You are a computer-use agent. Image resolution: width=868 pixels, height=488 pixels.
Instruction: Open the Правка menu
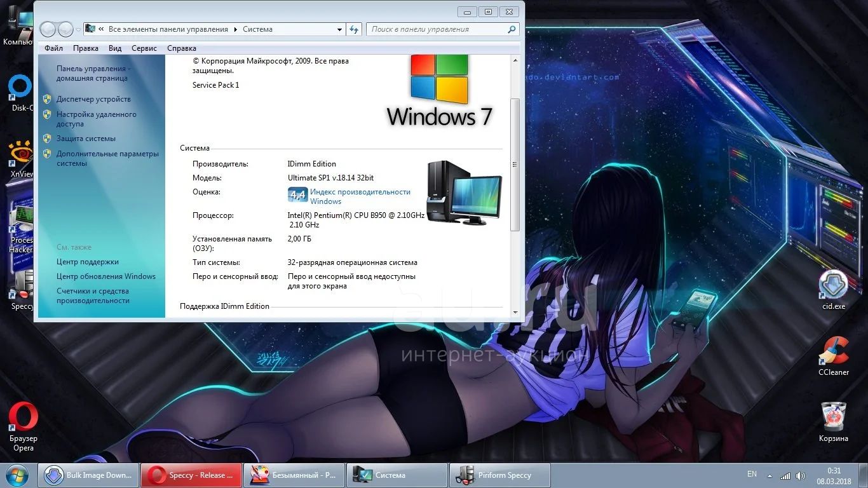pyautogui.click(x=86, y=48)
